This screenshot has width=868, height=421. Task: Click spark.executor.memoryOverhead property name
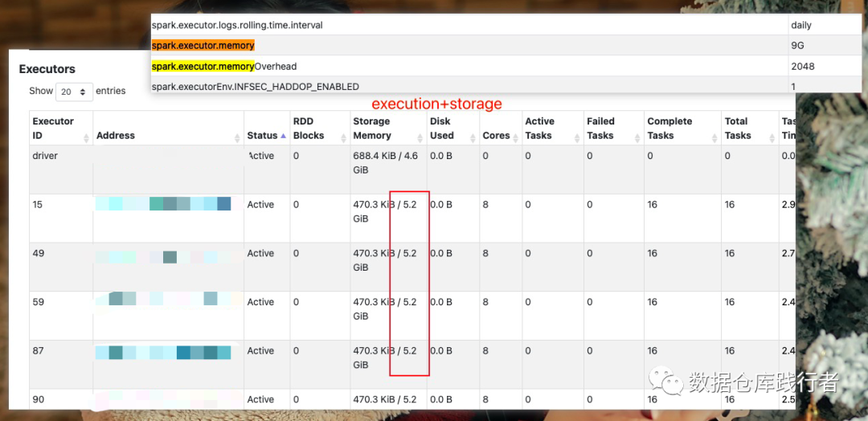[224, 67]
